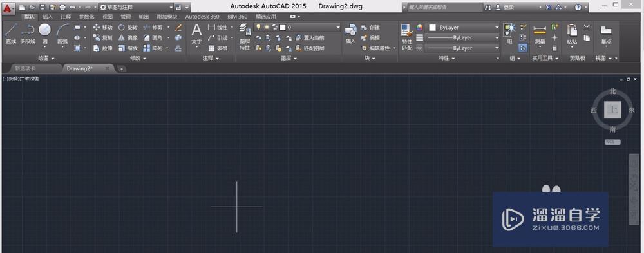Switch to the View (视图) ribbon tab

108,17
